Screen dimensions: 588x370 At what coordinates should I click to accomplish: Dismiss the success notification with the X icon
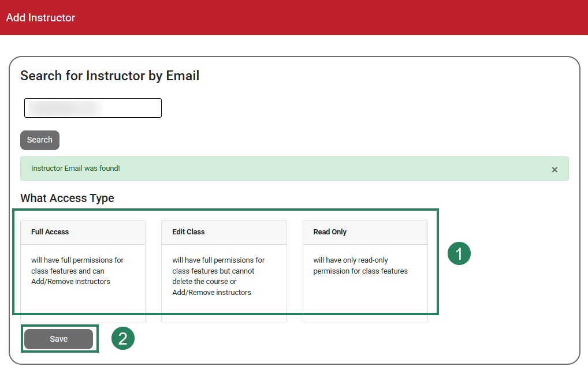click(x=554, y=169)
